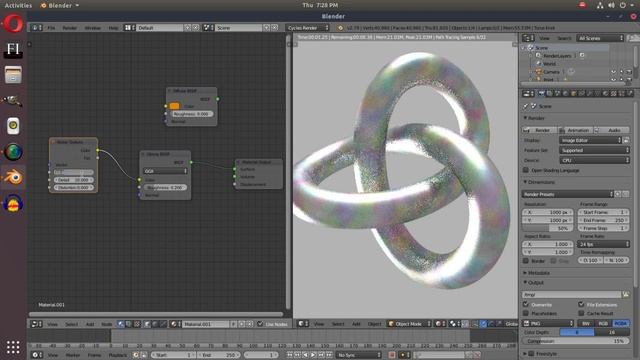The width and height of the screenshot is (640, 360).
Task: Click the Material.001 name field in node header
Action: pos(205,324)
